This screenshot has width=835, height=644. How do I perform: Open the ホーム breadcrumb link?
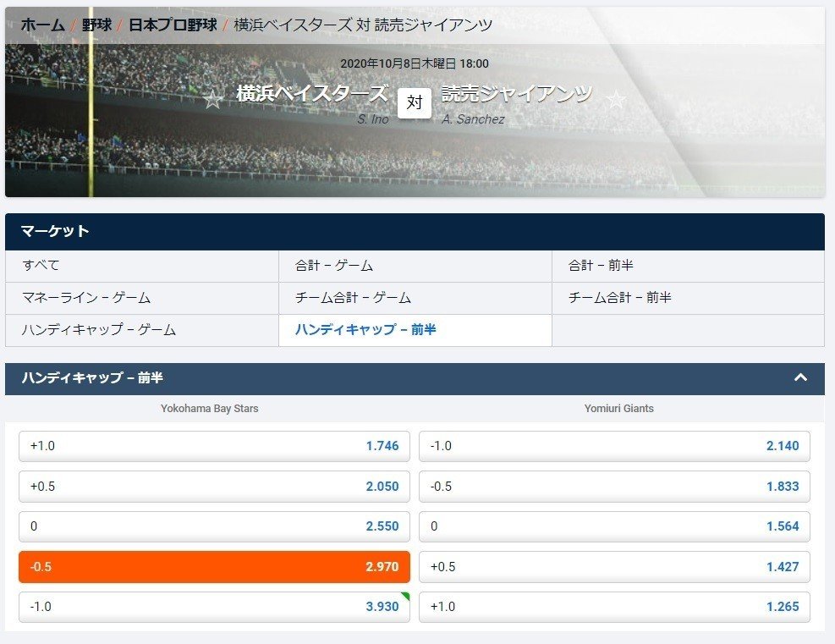[x=42, y=25]
